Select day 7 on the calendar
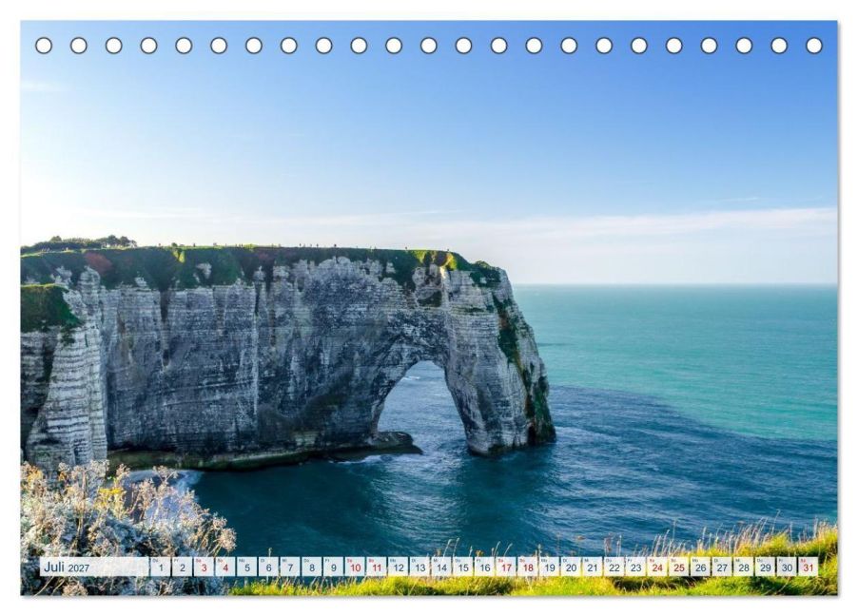 (x=290, y=567)
